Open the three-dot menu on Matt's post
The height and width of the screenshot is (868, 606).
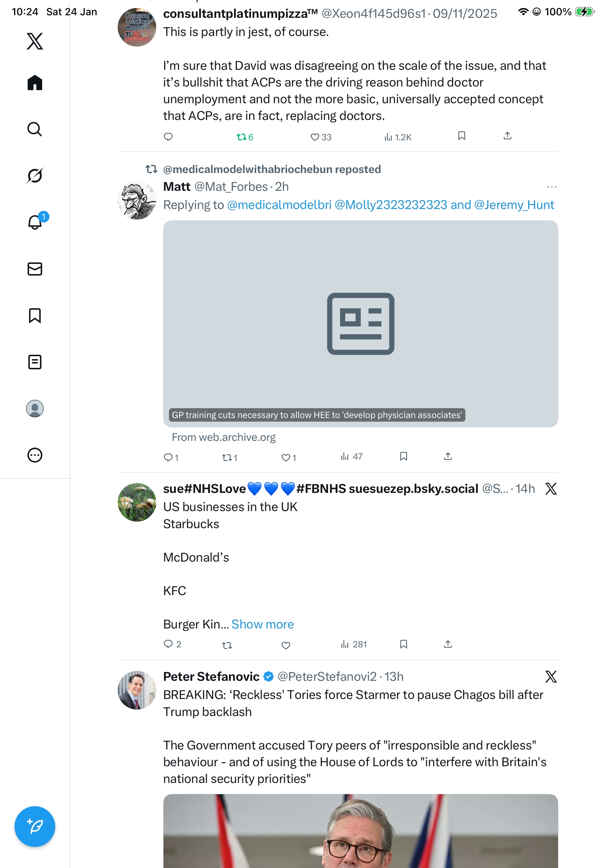551,187
